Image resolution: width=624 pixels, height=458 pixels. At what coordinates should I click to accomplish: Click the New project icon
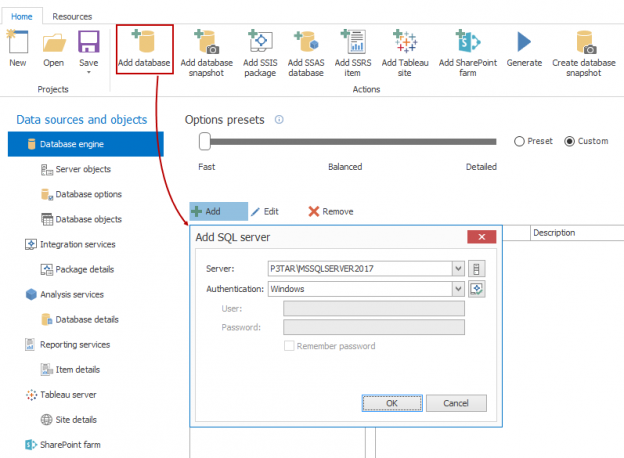point(18,41)
